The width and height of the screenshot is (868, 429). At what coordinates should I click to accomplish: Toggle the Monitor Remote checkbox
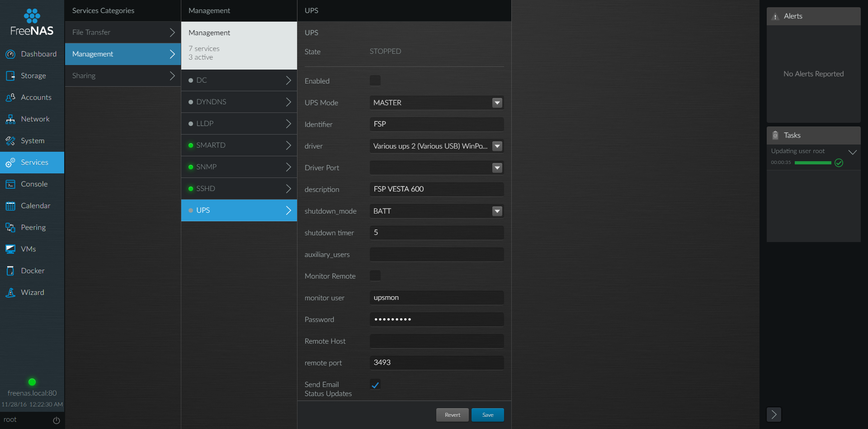(x=375, y=275)
